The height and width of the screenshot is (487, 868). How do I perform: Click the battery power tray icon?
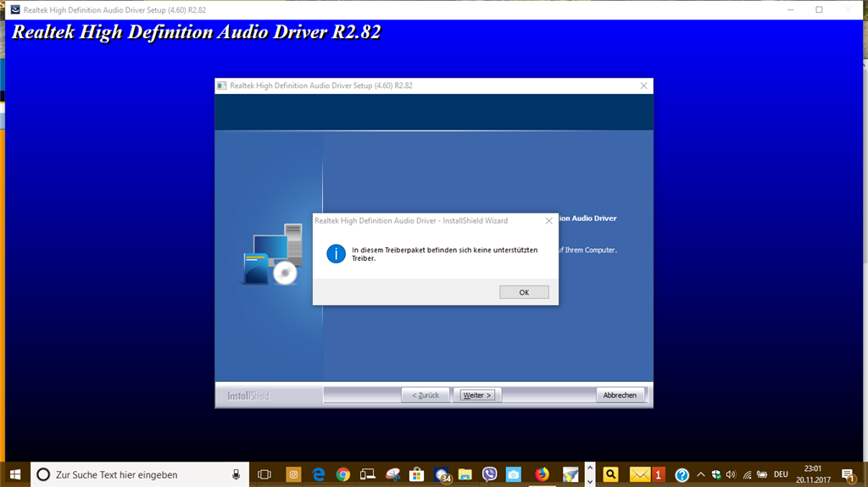click(762, 475)
